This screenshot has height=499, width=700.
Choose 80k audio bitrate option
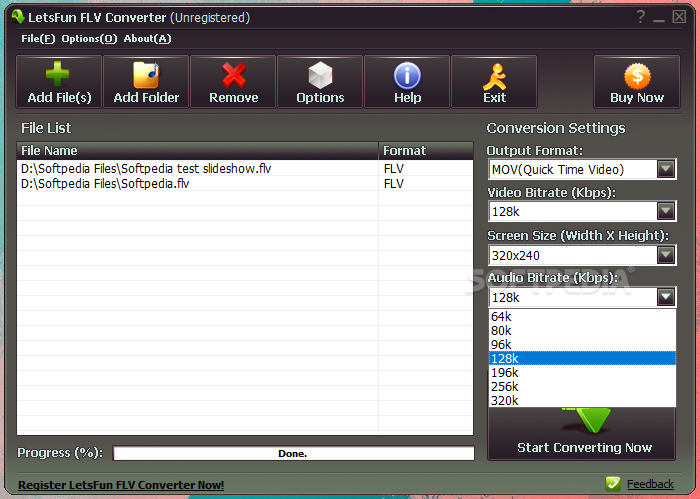[x=582, y=330]
